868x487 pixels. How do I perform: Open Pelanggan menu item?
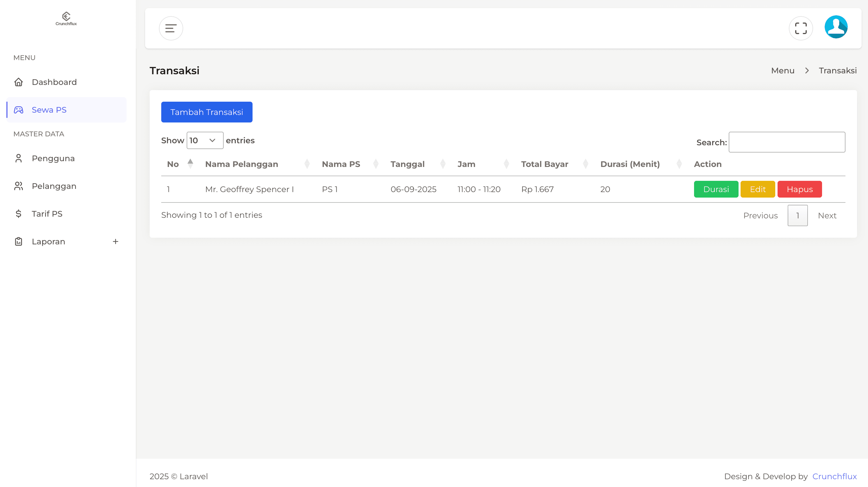pyautogui.click(x=54, y=186)
